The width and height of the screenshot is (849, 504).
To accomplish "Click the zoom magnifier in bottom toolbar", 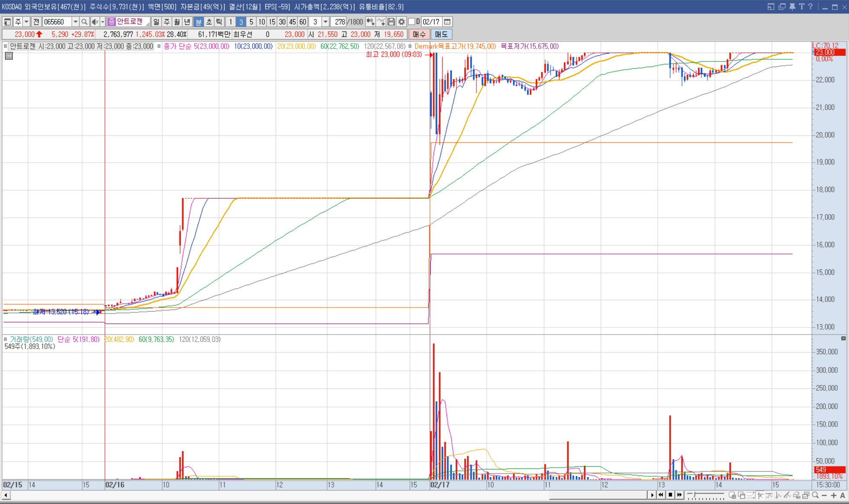I will (815, 495).
